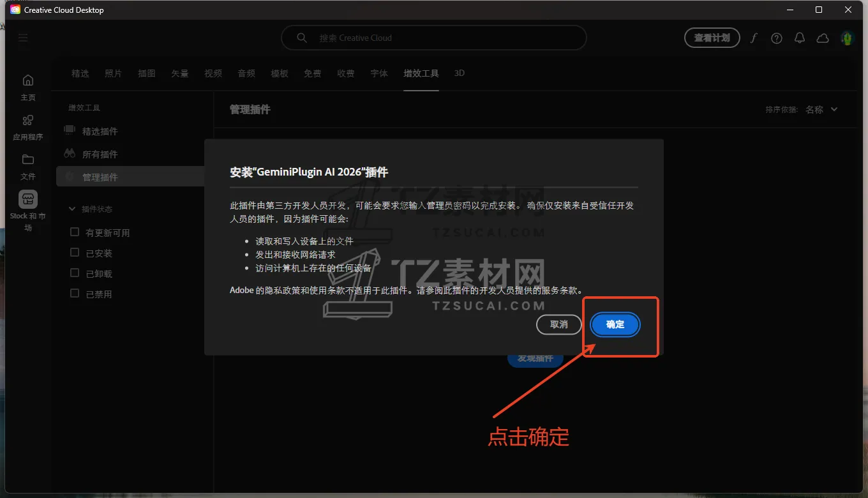Screen dimensions: 868x498
Task: Click the 查看计划 button
Action: [x=712, y=38]
